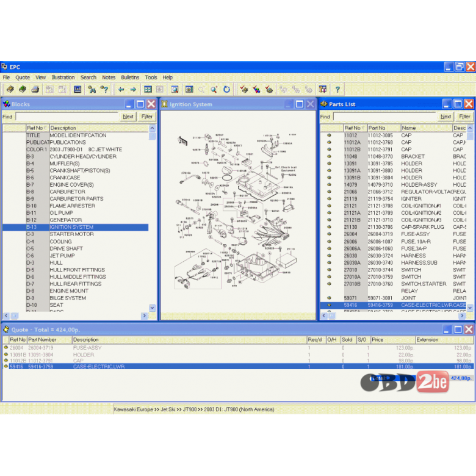The width and height of the screenshot is (476, 476).
Task: Open the Tools menu
Action: click(151, 78)
